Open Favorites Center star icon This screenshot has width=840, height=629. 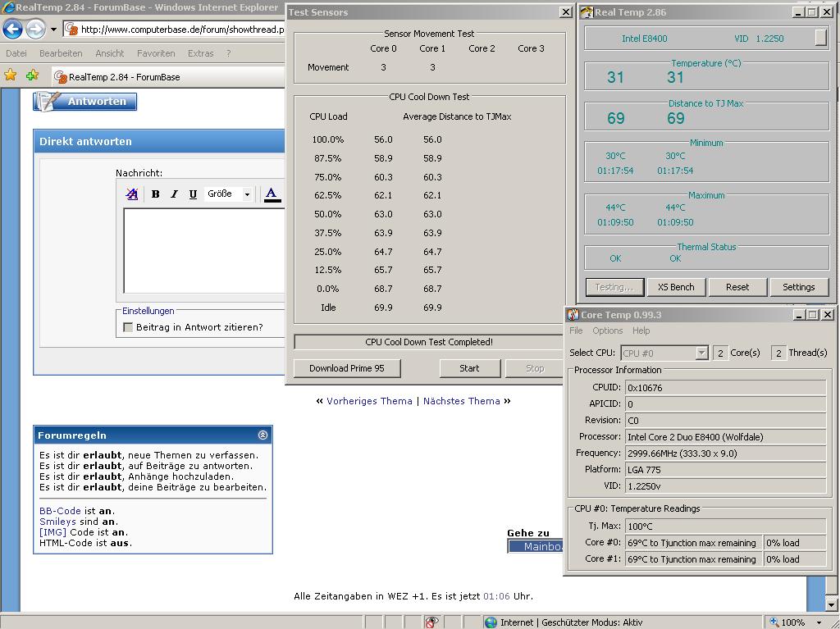tap(10, 75)
